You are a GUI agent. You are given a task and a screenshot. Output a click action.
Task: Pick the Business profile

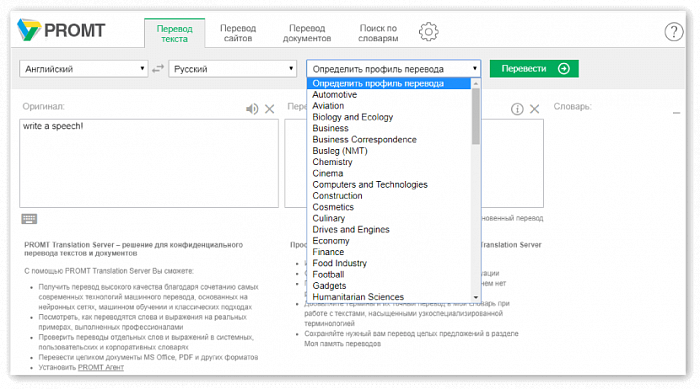(x=389, y=128)
